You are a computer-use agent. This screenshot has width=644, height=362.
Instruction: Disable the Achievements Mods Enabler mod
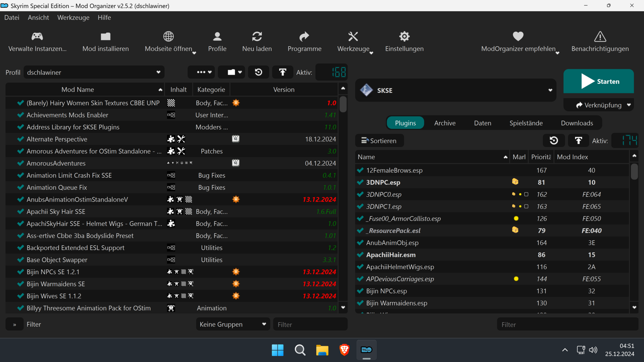(20, 115)
